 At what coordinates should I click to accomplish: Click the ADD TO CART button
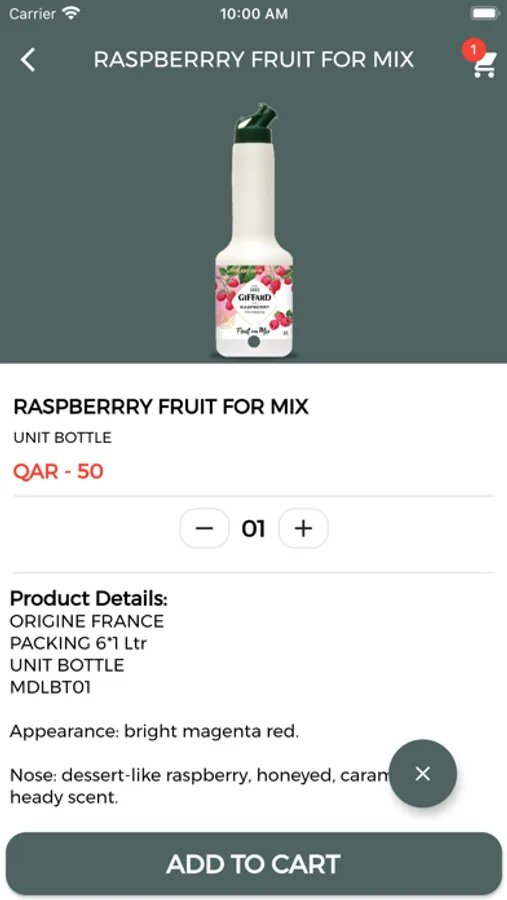coord(254,864)
